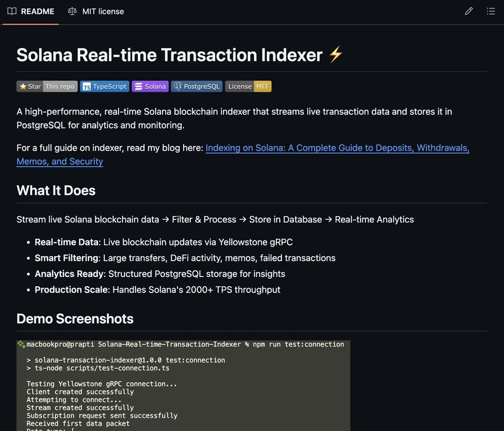Screen dimensions: 504x431
Task: Click the Smart Filtering bullet text
Action: [x=185, y=258]
